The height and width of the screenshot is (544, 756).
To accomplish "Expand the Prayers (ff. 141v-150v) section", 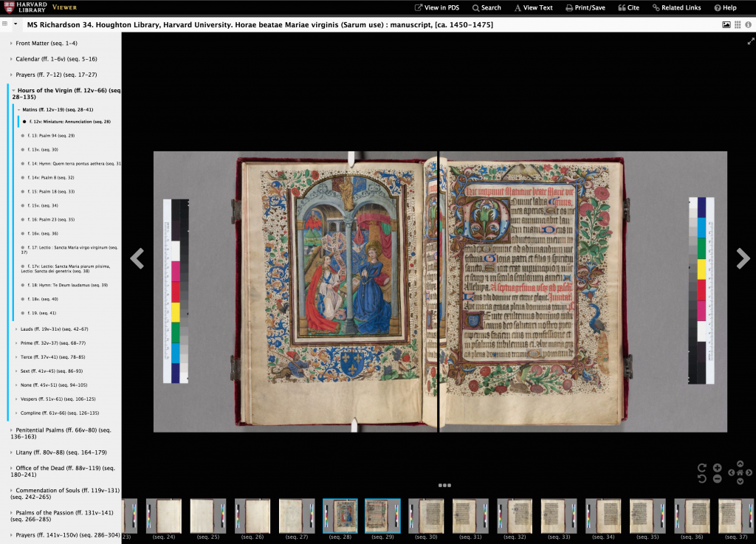I will click(11, 535).
